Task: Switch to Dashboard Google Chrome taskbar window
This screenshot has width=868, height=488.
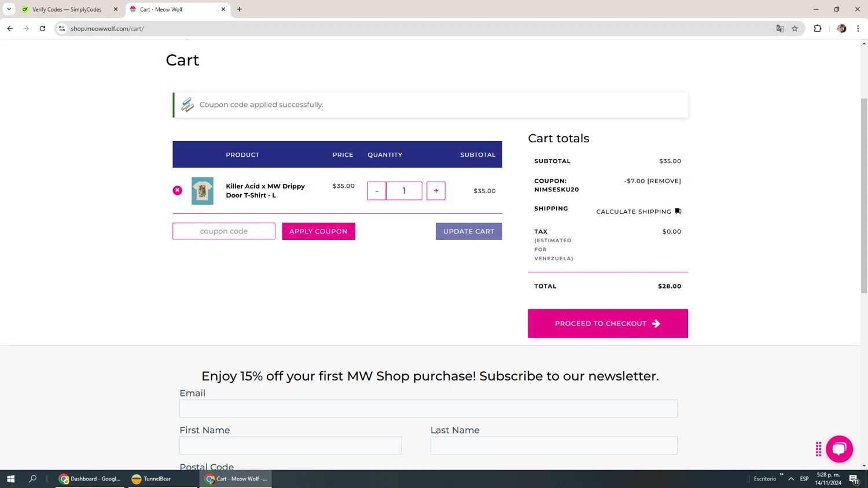Action: [x=90, y=479]
